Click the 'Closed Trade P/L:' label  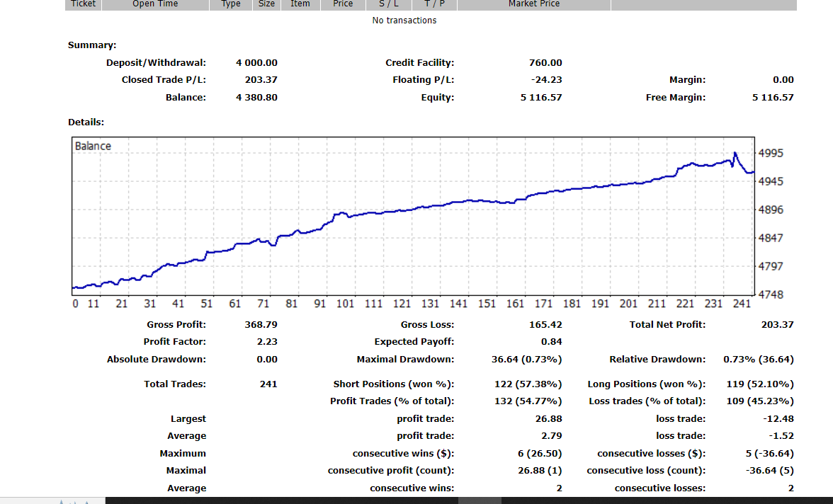point(164,80)
